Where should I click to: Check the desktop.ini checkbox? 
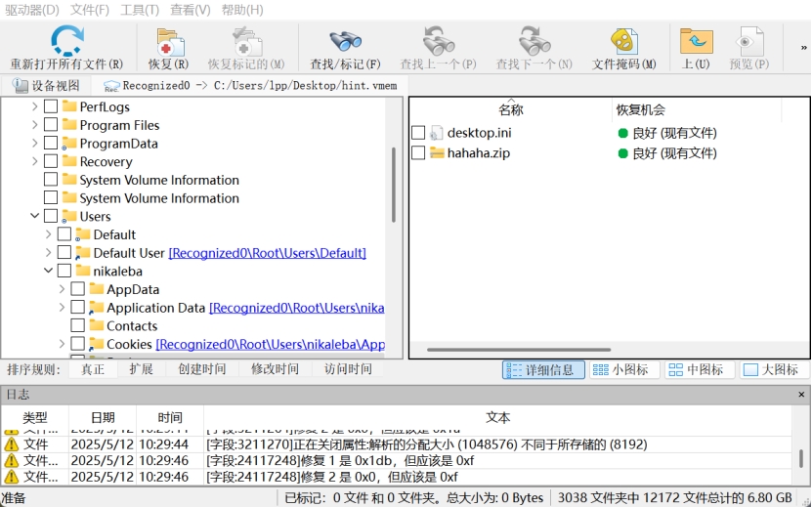coord(418,133)
